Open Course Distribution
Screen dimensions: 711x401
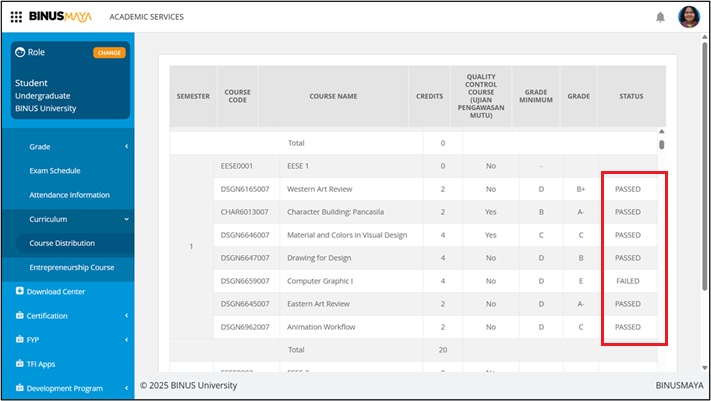tap(62, 243)
